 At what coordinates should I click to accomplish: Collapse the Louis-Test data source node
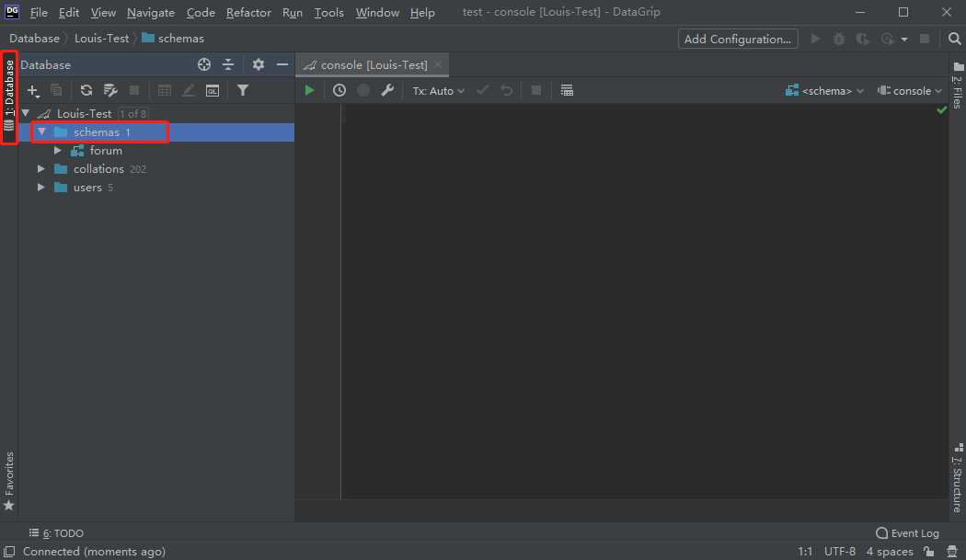[26, 113]
